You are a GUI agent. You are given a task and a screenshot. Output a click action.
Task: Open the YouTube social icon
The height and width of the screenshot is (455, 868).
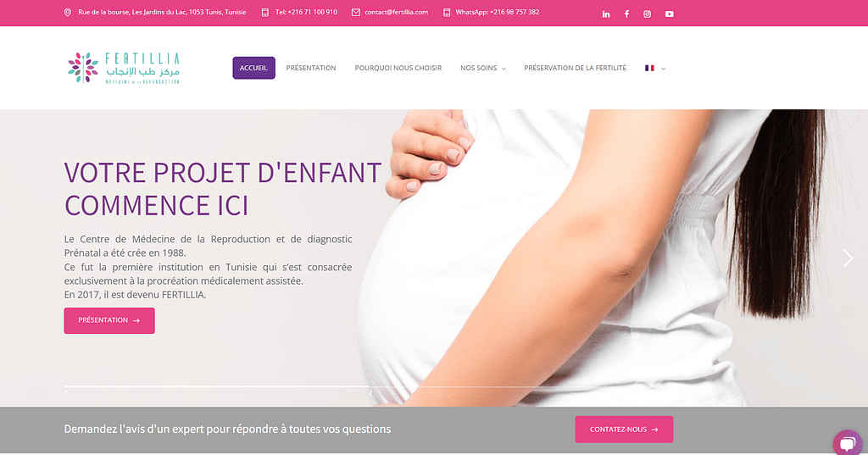(670, 14)
